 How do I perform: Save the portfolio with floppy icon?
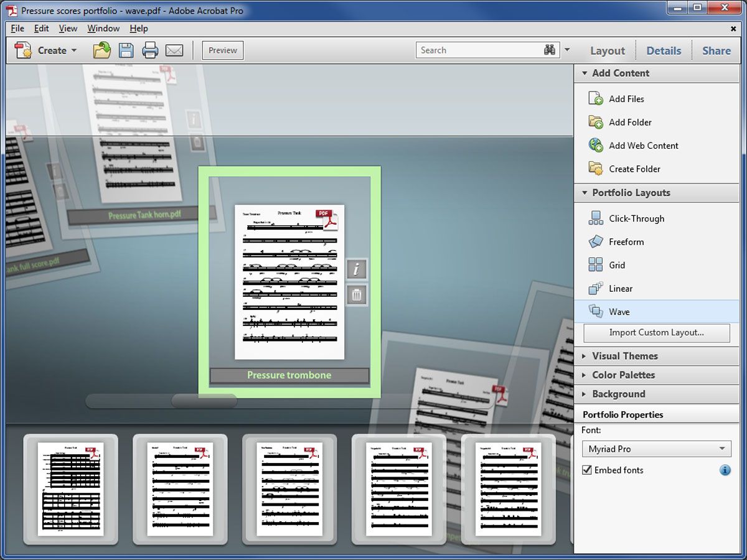click(126, 50)
